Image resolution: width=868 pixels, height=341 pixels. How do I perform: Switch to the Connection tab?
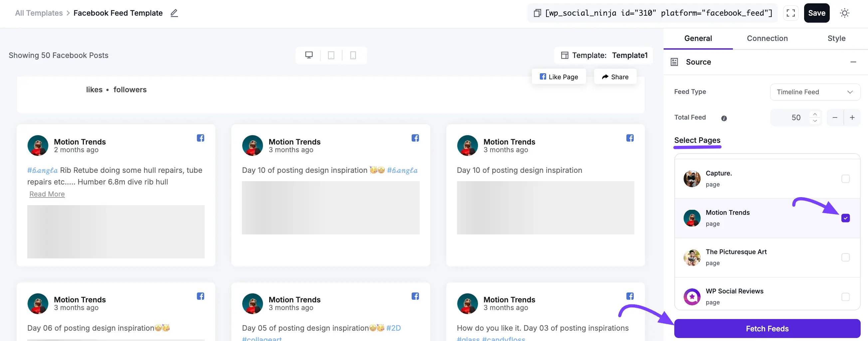coord(767,38)
